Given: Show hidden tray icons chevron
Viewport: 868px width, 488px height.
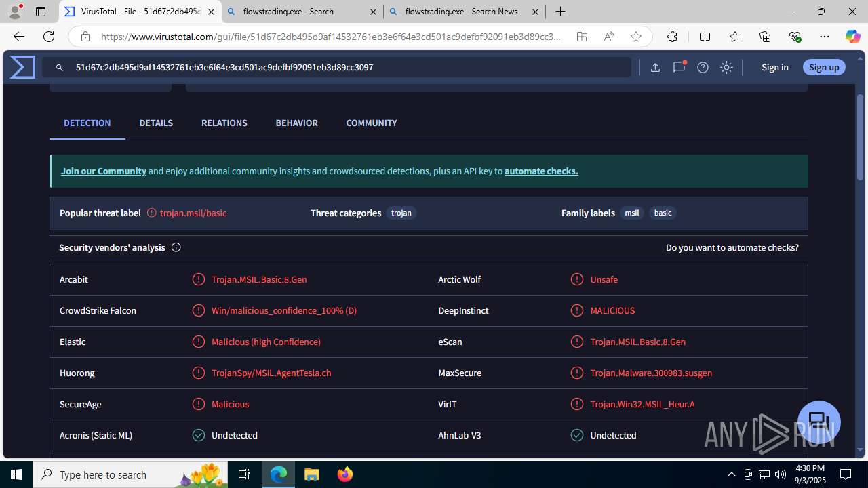Looking at the screenshot, I should click(731, 474).
